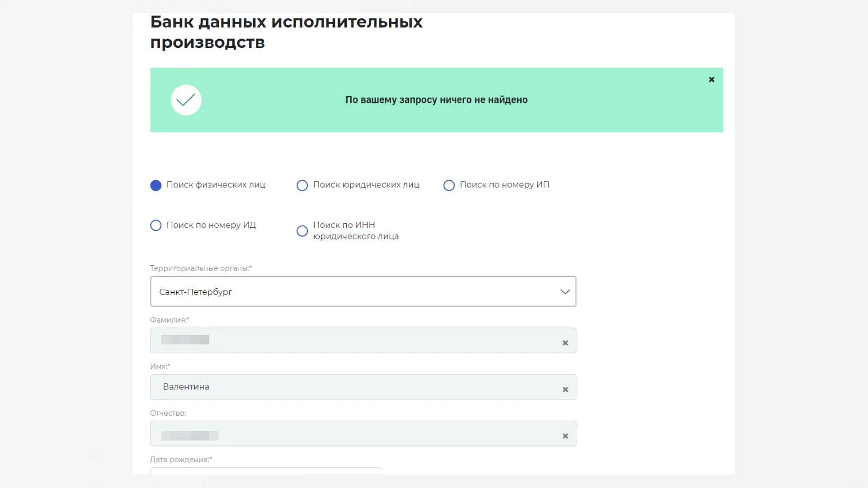Select 'Поиск физических лиц' radio button

[156, 185]
